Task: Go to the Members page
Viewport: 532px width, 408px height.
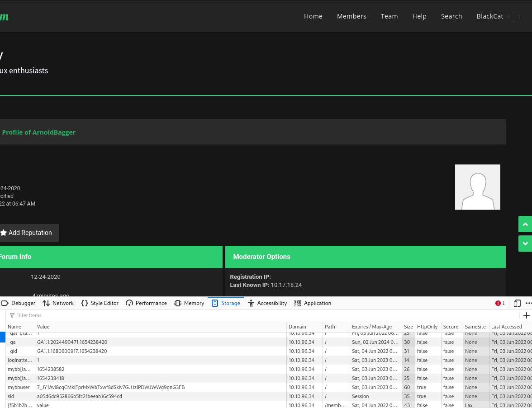Action: point(351,16)
